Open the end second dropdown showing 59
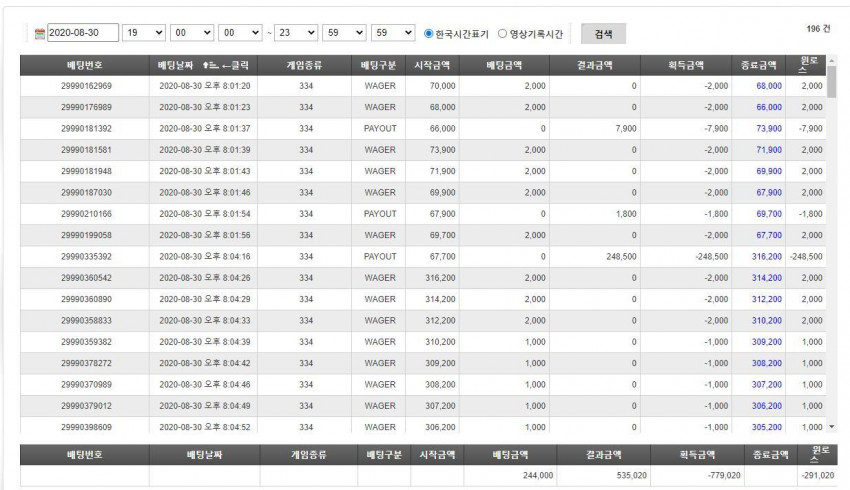The height and width of the screenshot is (490, 850). coord(393,33)
